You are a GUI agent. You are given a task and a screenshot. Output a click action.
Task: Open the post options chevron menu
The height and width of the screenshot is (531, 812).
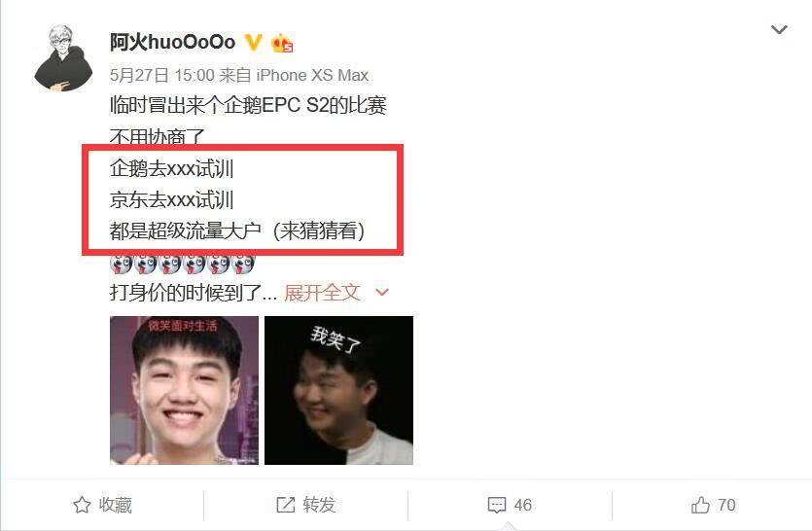[x=779, y=29]
